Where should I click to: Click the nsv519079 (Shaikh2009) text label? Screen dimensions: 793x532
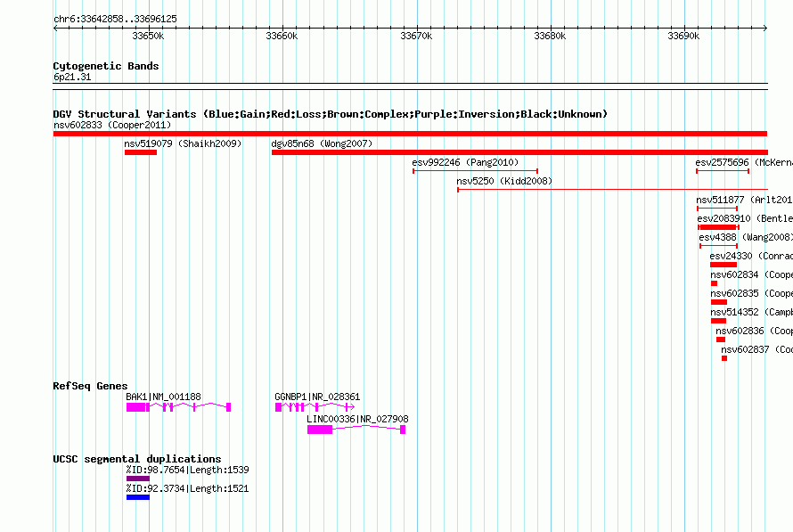point(183,143)
